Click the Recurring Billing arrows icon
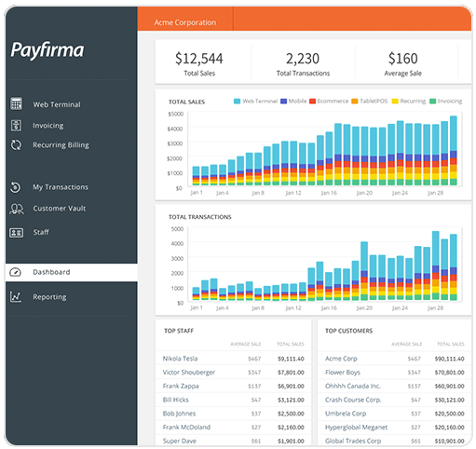The image size is (476, 449). (x=16, y=144)
